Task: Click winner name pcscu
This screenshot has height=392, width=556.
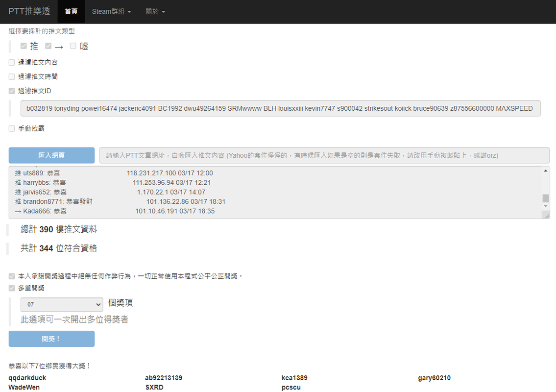Action: point(291,388)
